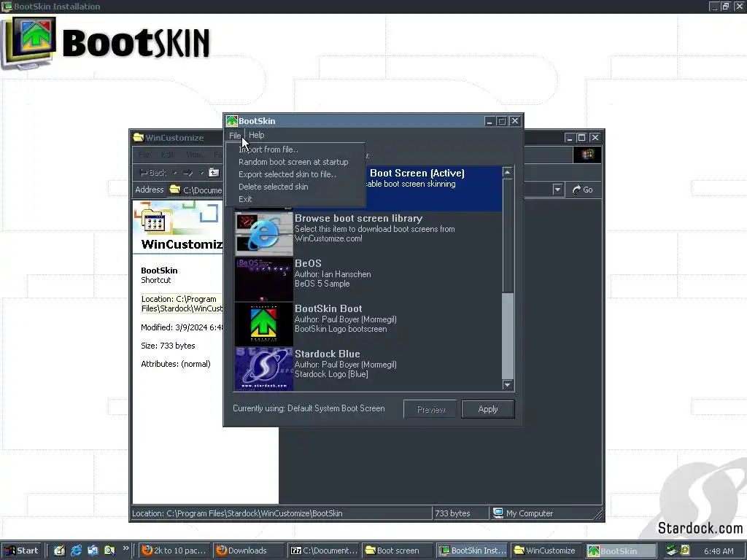This screenshot has height=560, width=747.
Task: Click the Address field in WinCustomize window
Action: pyautogui.click(x=196, y=190)
